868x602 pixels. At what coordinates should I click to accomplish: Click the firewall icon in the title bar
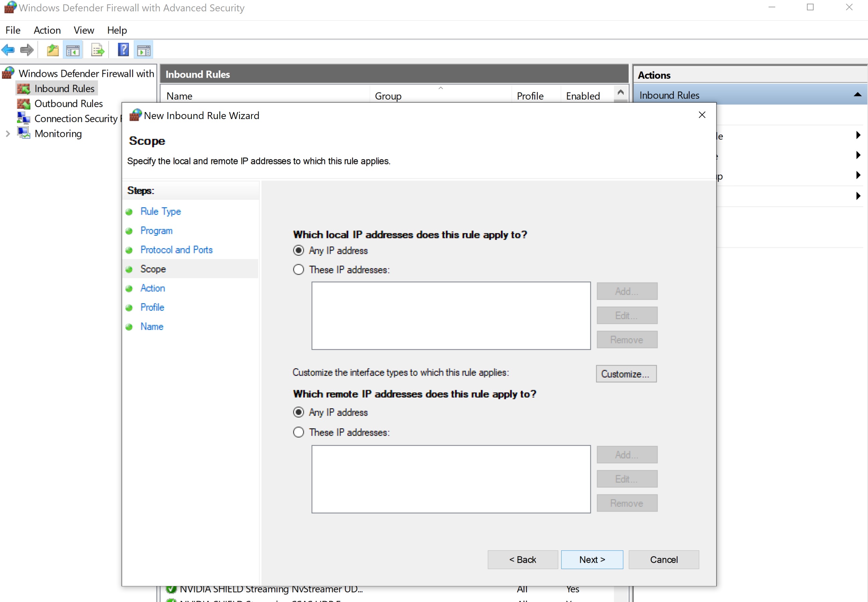pyautogui.click(x=10, y=8)
